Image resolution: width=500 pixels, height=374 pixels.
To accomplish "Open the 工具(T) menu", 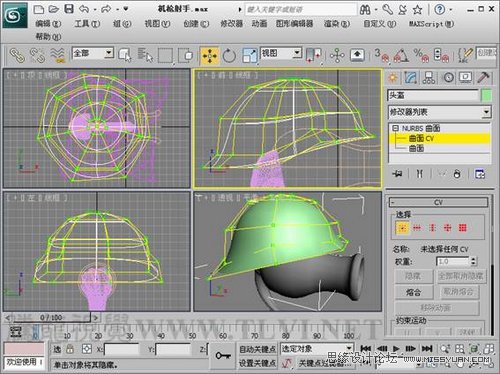I will [x=87, y=24].
